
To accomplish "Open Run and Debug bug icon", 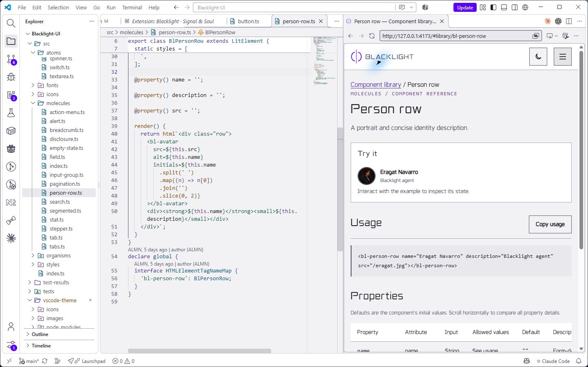I will [11, 77].
